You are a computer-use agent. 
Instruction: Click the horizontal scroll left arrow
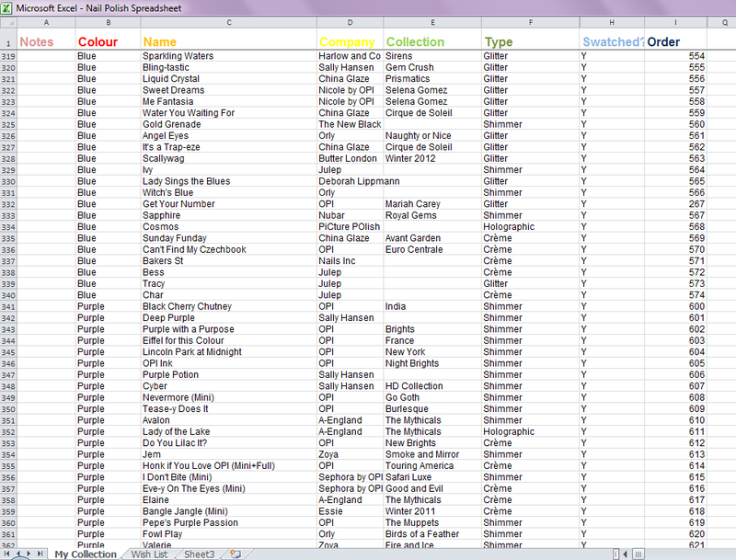[626, 554]
